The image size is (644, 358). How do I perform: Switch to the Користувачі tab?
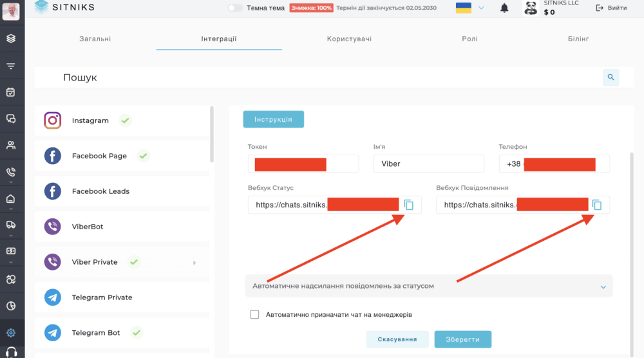pyautogui.click(x=349, y=39)
